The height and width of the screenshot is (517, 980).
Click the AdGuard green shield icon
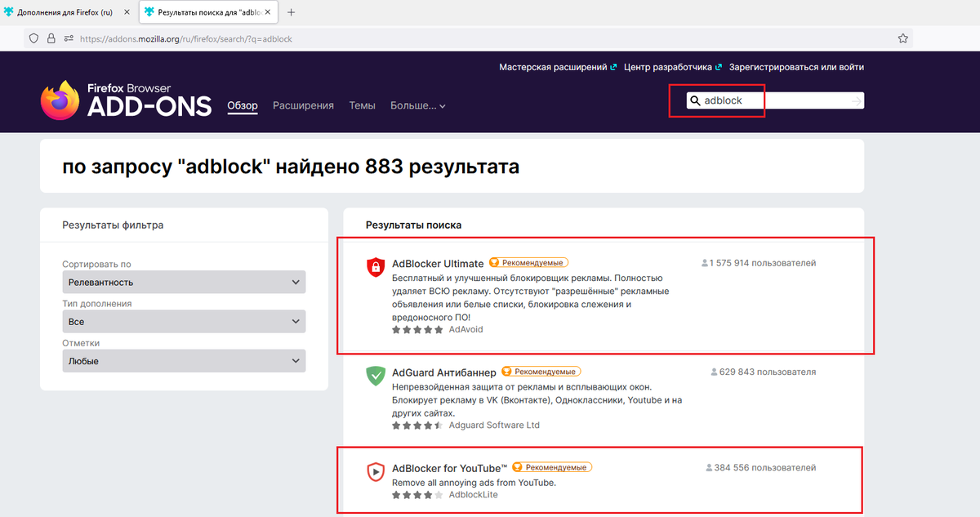coord(375,376)
